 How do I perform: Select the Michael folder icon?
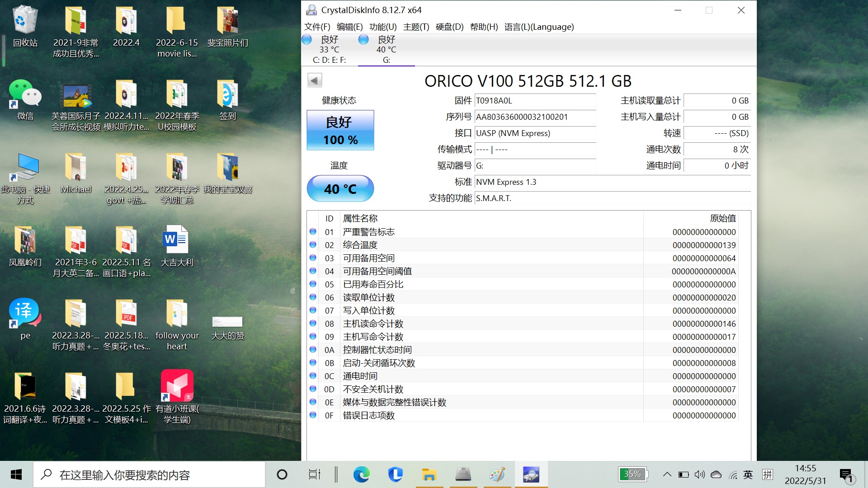click(x=76, y=173)
